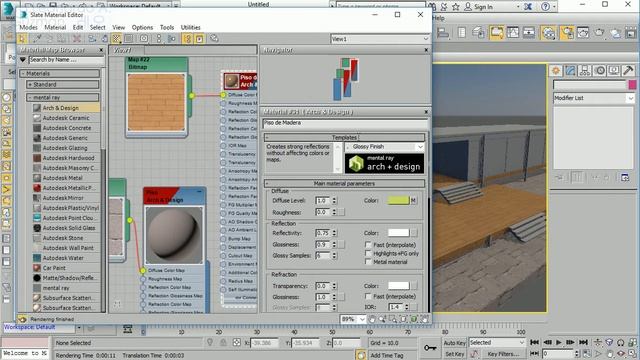Open the Glossy Finish template dropdown
Screen dimensions: 640x360
click(384, 147)
